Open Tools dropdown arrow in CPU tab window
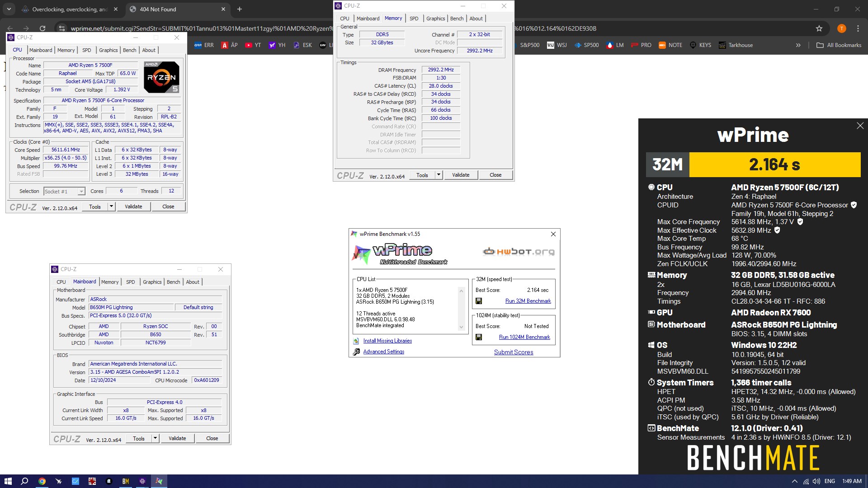The width and height of the screenshot is (868, 488). (111, 206)
